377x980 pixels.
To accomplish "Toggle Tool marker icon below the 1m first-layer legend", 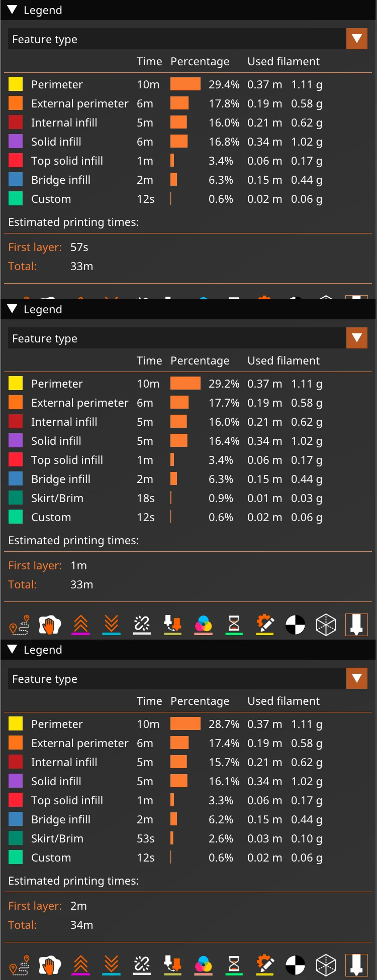I will click(356, 625).
